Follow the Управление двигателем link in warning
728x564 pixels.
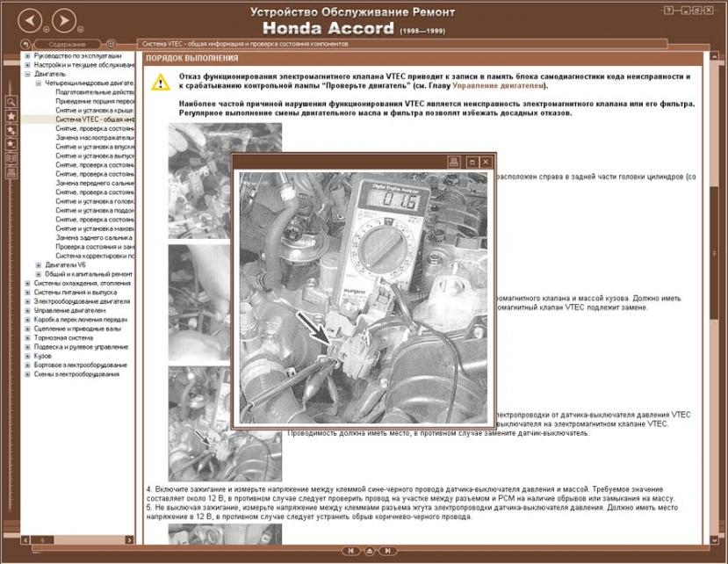[497, 85]
